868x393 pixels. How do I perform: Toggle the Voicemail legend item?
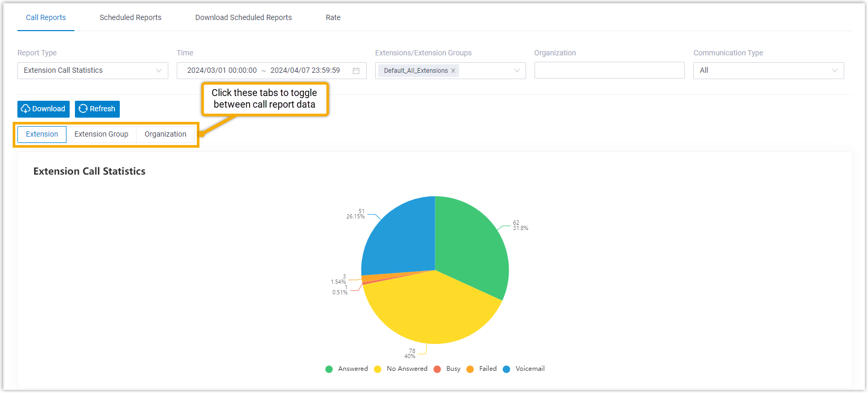[x=523, y=369]
